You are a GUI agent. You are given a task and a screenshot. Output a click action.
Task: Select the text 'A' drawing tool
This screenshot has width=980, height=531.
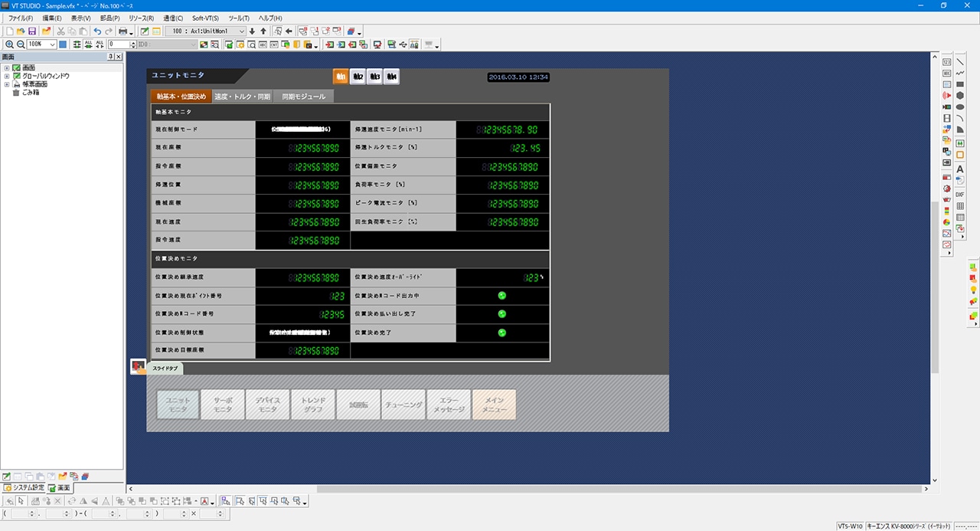pos(959,169)
